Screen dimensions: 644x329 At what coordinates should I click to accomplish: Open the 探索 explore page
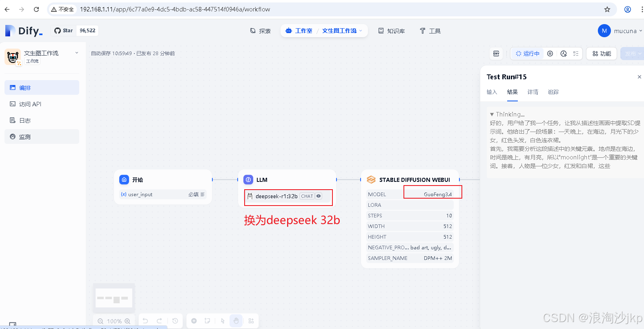pyautogui.click(x=260, y=31)
